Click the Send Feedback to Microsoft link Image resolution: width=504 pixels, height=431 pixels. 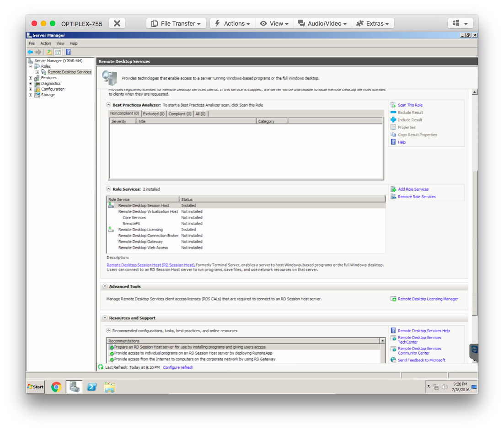tap(422, 360)
